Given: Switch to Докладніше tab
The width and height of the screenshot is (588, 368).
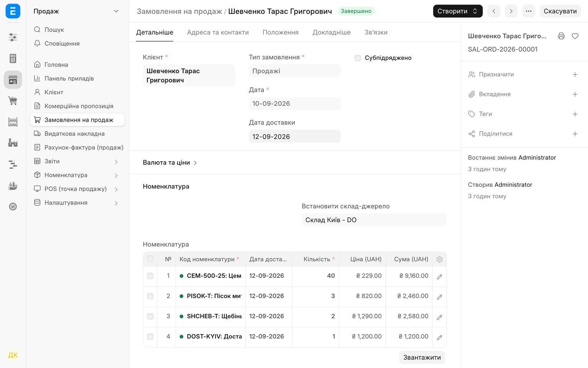Looking at the screenshot, I should click(x=331, y=32).
